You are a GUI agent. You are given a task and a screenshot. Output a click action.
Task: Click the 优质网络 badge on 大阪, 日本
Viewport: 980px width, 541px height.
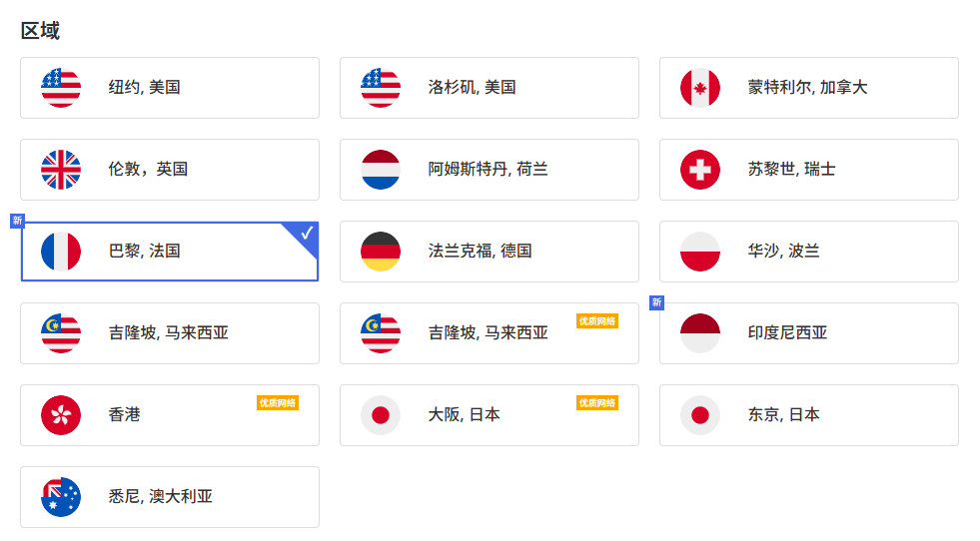(x=597, y=402)
